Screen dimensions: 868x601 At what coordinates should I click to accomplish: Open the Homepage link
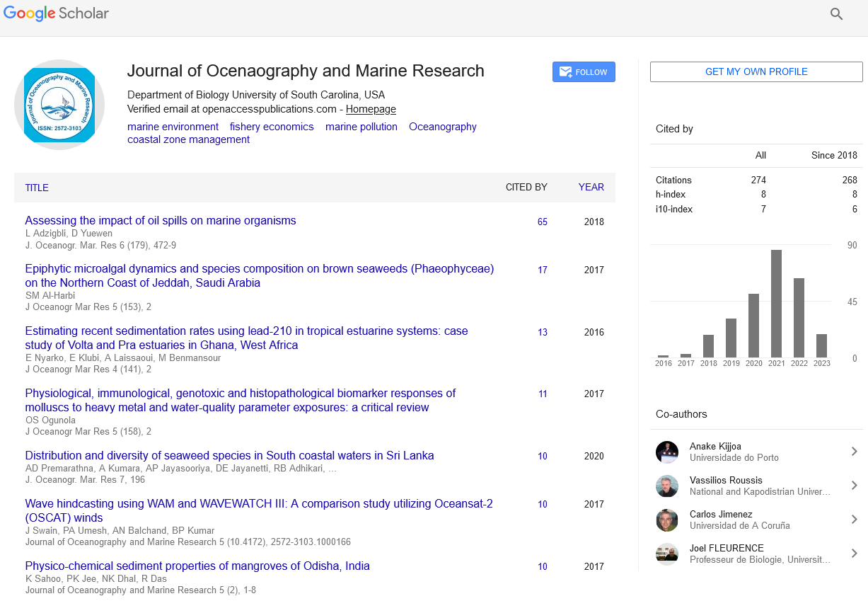pyautogui.click(x=371, y=109)
